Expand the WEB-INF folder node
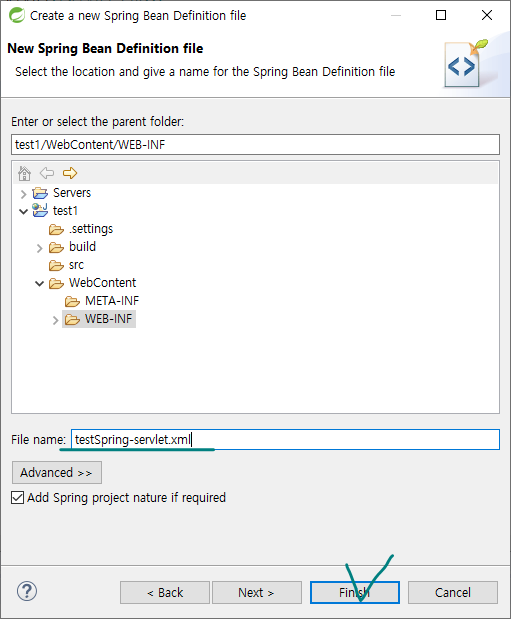511x619 pixels. tap(55, 320)
